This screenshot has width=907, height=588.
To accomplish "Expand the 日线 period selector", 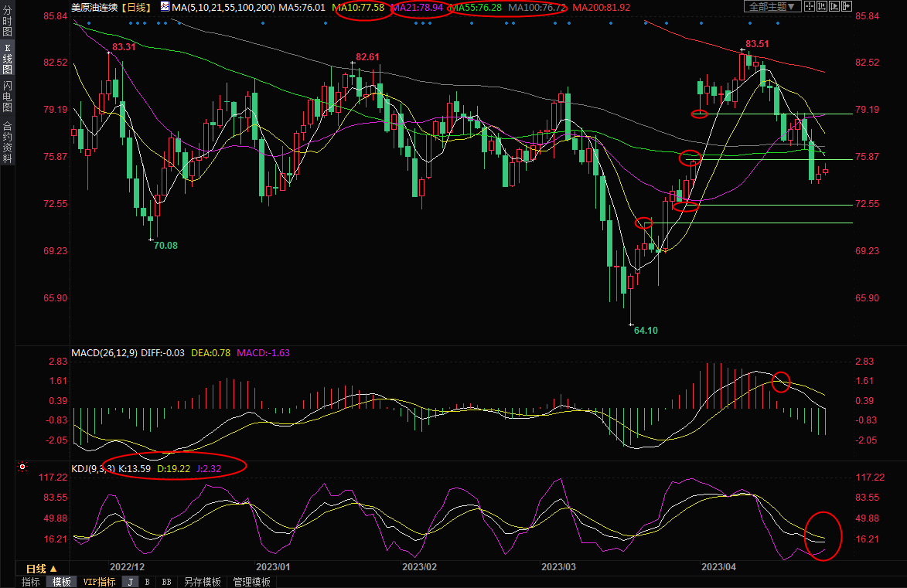I will click(42, 568).
